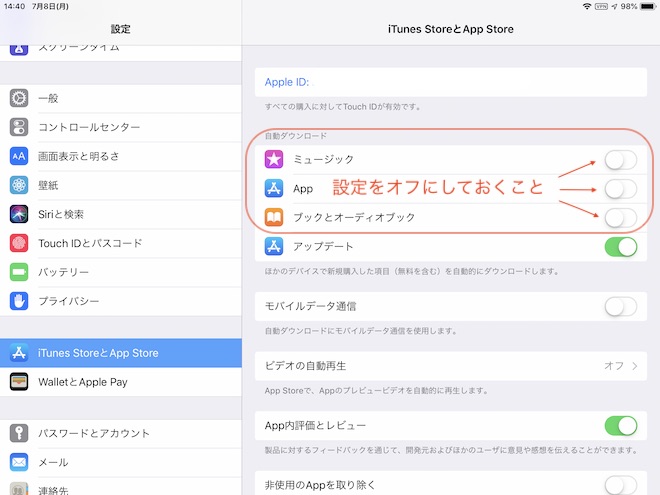Open the Wallet card icon
This screenshot has width=660, height=495.
19,382
